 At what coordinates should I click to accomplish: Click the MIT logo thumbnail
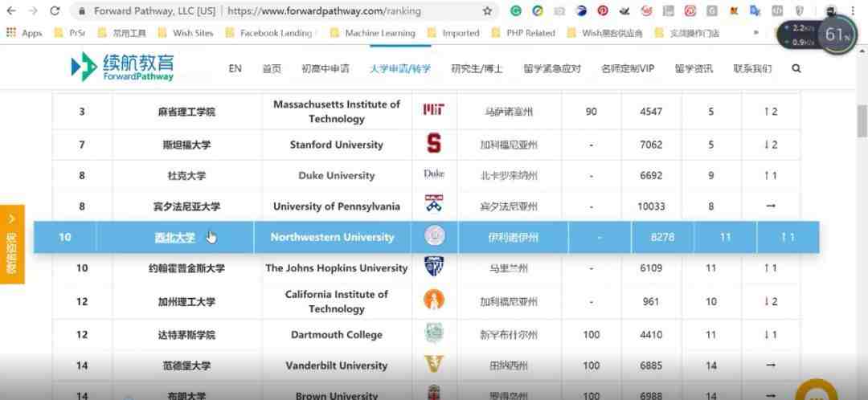coord(434,109)
